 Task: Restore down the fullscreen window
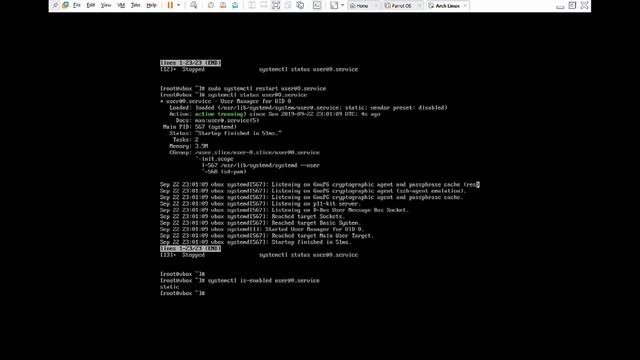[x=572, y=5]
